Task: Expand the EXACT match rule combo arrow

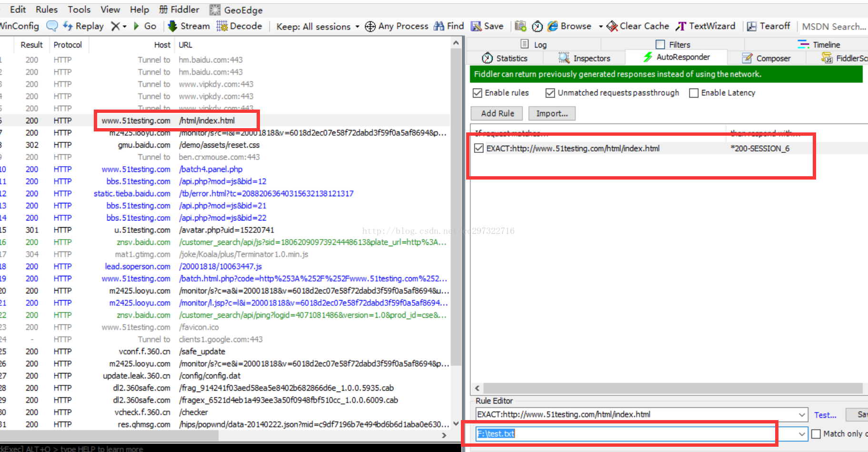Action: click(x=802, y=415)
